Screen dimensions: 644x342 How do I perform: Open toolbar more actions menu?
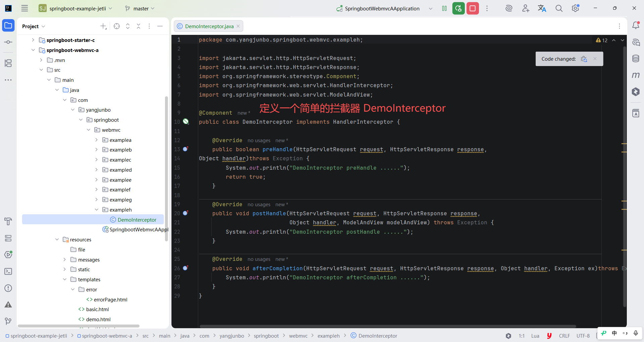[487, 8]
